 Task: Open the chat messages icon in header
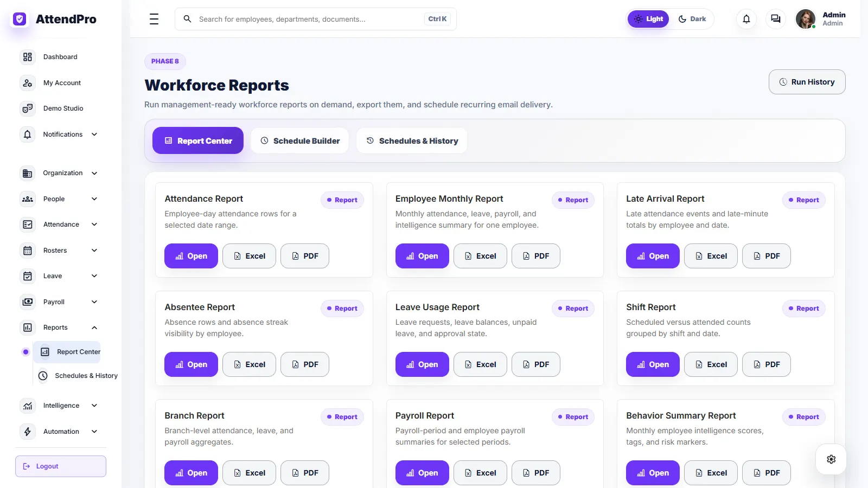776,19
